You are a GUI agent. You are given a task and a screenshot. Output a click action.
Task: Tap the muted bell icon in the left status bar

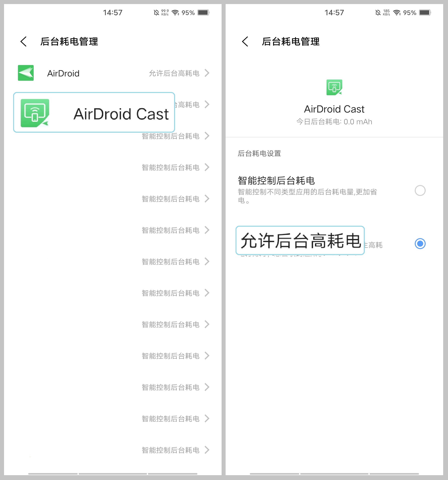[x=157, y=12]
